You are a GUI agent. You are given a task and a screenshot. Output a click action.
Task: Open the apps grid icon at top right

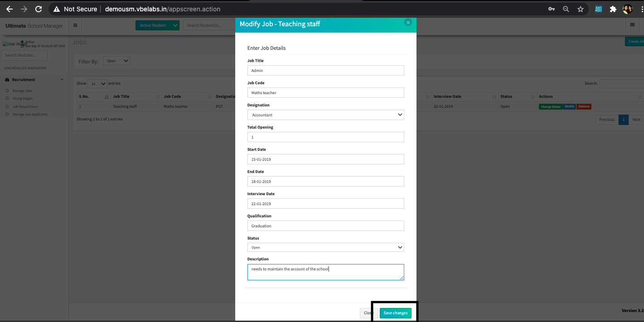[632, 25]
